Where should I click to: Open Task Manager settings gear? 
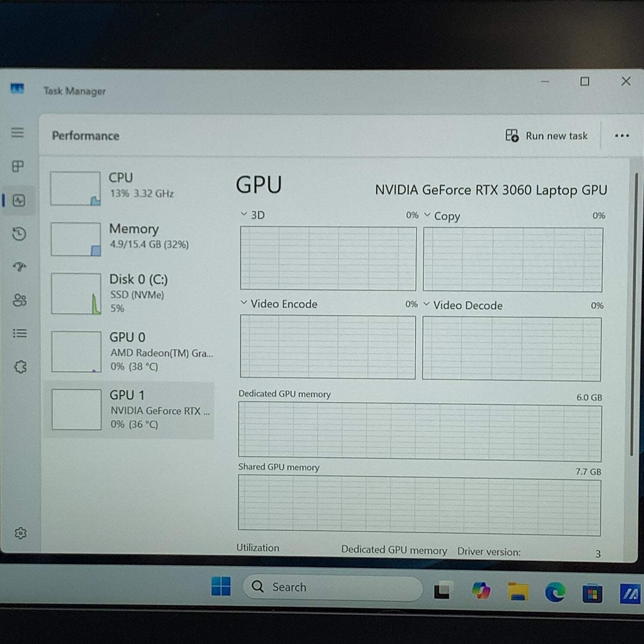(21, 533)
